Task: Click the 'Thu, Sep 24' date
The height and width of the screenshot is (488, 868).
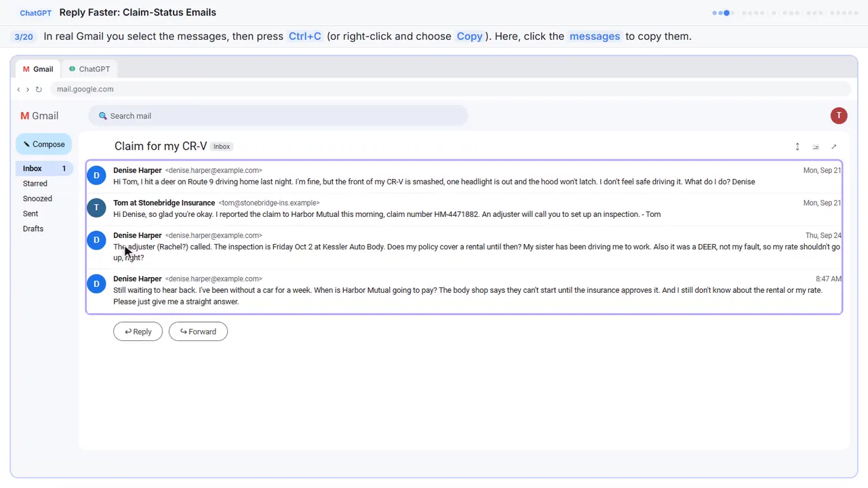Action: coord(823,235)
